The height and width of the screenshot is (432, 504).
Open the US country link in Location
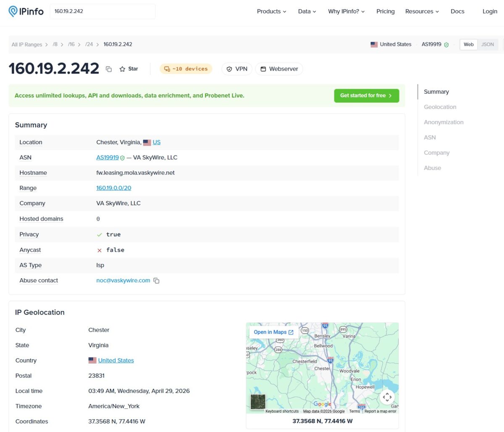click(x=157, y=142)
